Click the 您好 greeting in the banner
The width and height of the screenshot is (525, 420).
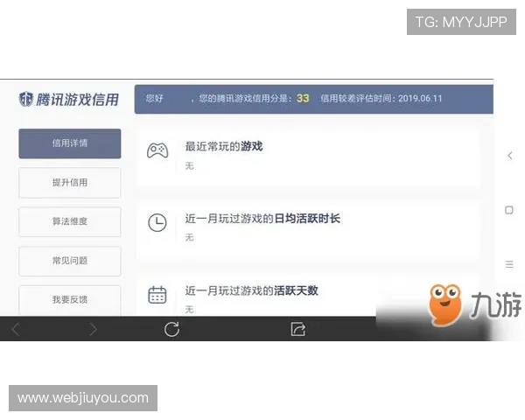point(154,99)
